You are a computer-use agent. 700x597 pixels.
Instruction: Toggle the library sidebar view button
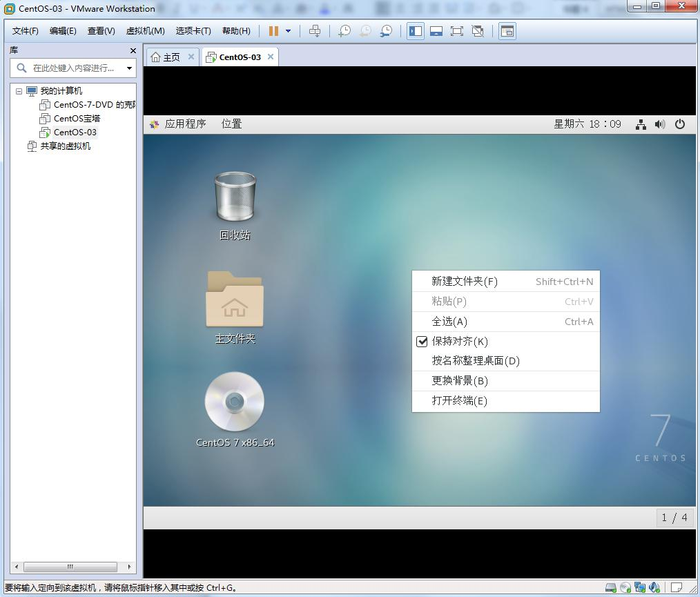(x=415, y=31)
